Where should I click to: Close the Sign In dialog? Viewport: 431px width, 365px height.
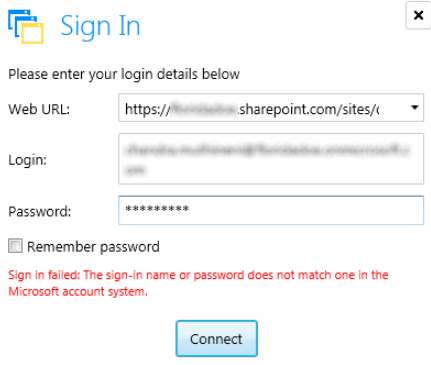point(418,15)
